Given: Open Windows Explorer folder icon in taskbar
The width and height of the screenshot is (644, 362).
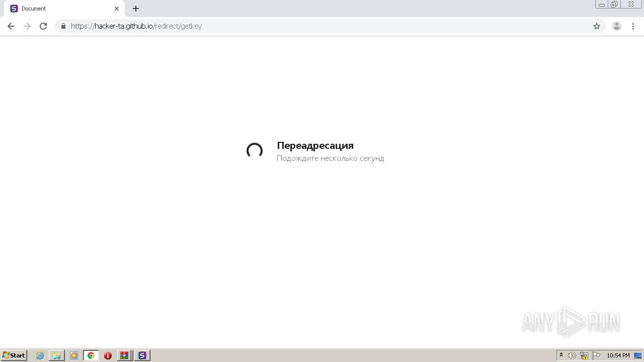Looking at the screenshot, I should (x=57, y=355).
